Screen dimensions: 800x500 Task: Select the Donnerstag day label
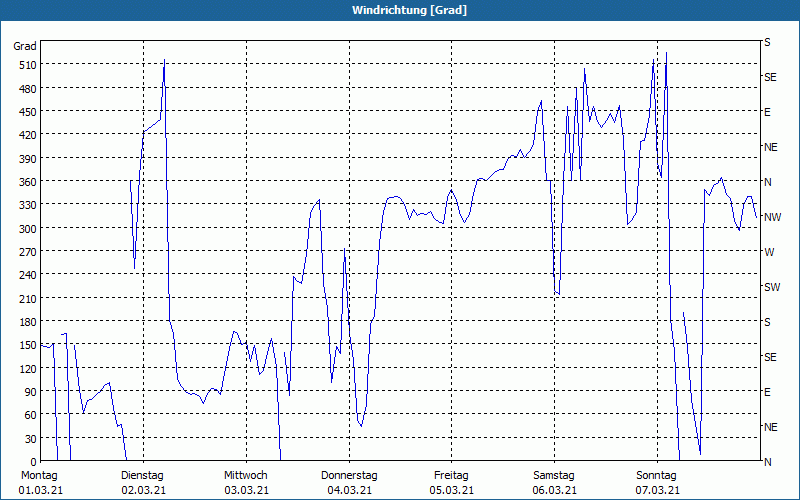point(349,476)
